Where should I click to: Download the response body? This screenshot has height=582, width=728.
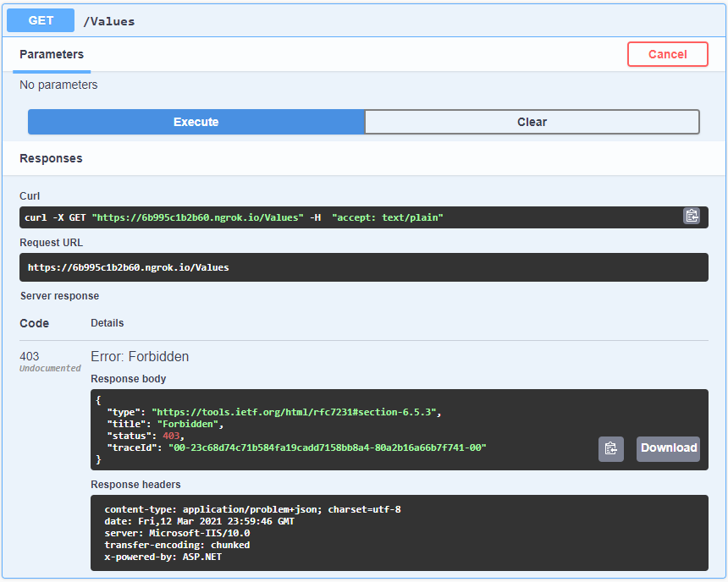[668, 449]
